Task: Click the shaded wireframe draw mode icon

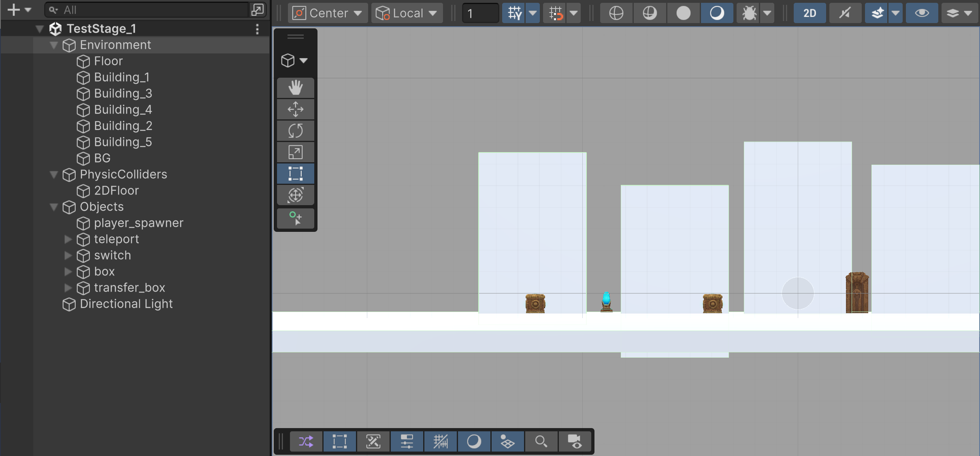Action: pos(650,13)
